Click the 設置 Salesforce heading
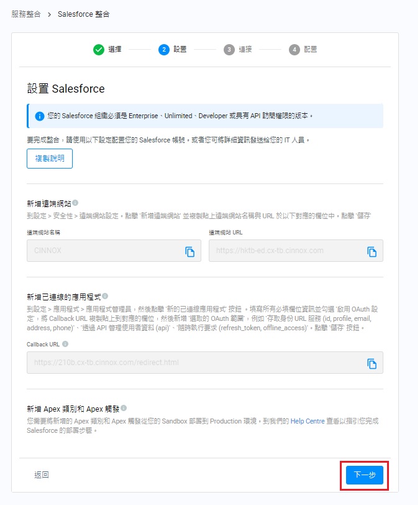 coord(66,88)
